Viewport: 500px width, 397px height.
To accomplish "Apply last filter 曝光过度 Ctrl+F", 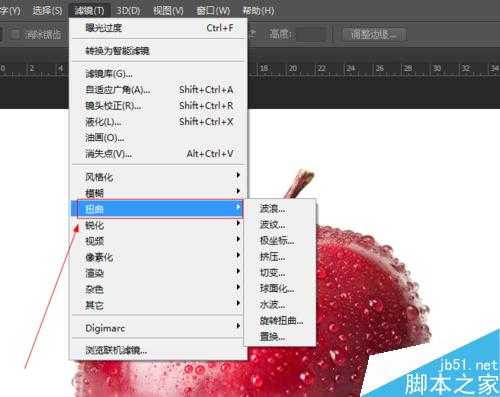I will 158,28.
